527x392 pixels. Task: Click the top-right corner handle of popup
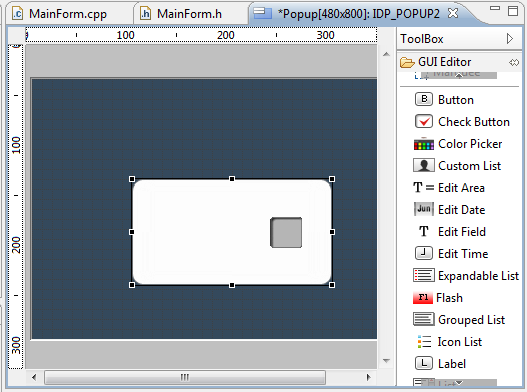(332, 179)
